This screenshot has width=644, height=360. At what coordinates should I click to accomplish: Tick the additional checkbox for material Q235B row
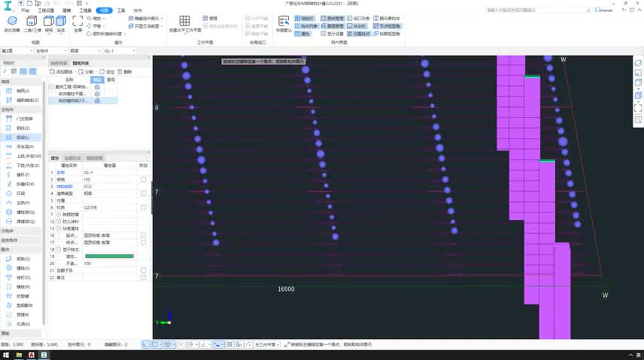click(143, 207)
